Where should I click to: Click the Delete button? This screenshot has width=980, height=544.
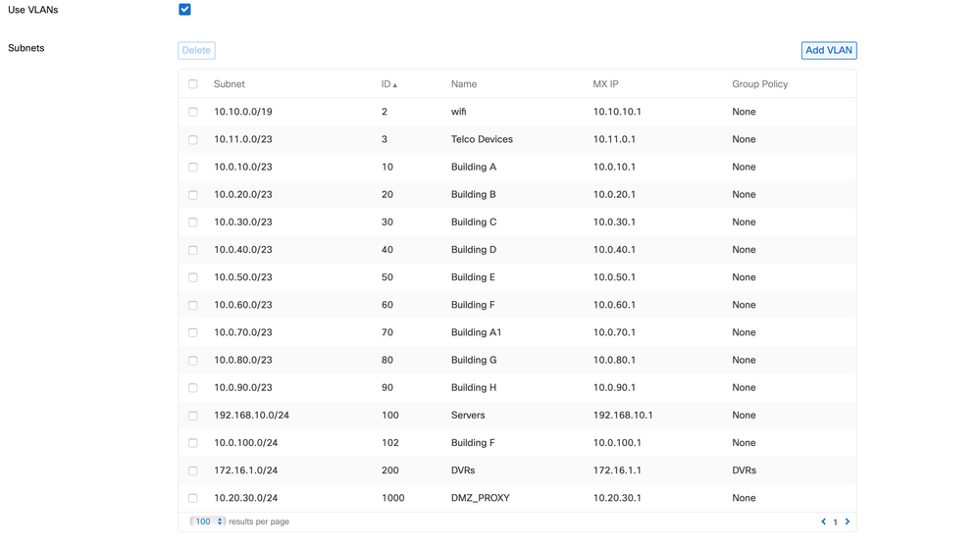click(196, 51)
